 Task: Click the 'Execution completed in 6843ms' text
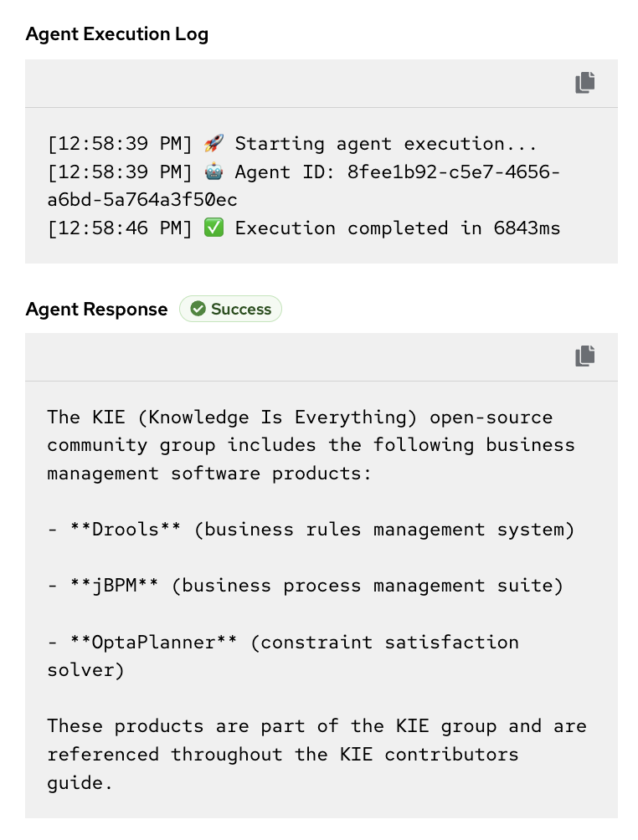coord(398,228)
